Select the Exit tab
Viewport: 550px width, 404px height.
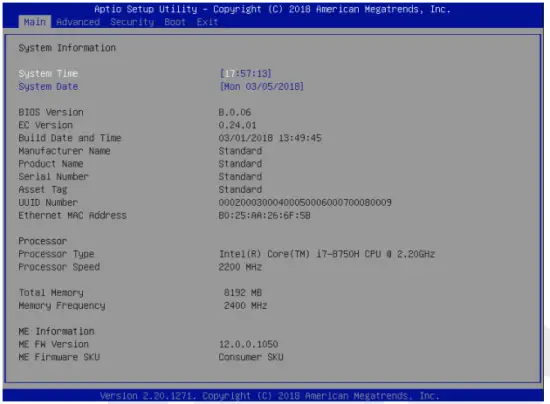point(207,22)
